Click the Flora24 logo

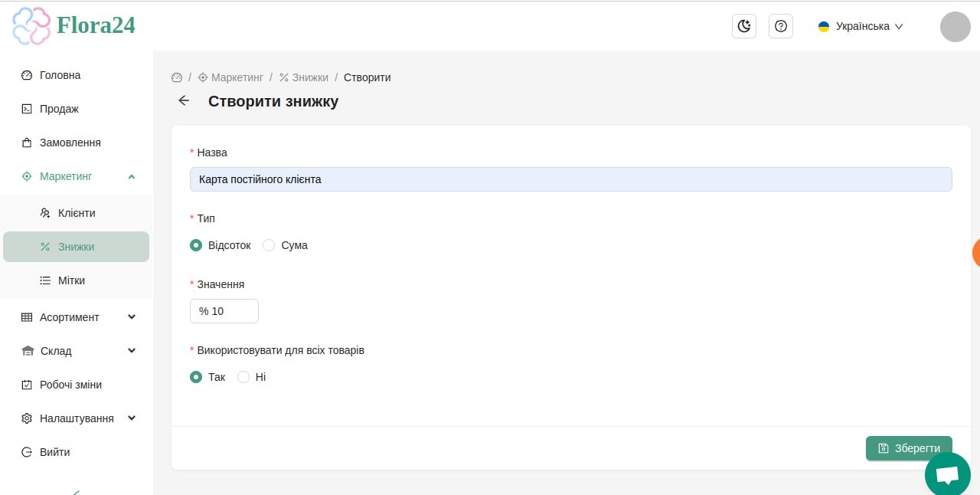pyautogui.click(x=73, y=25)
